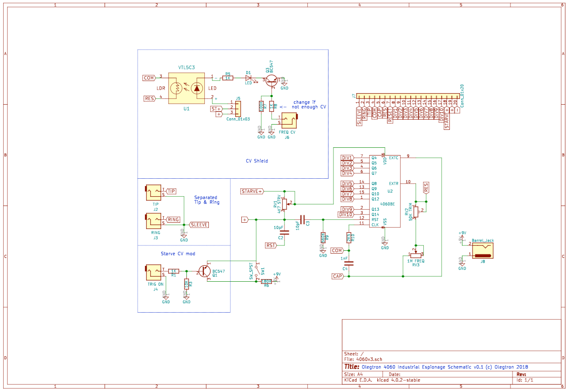Select resistor R1 1K
The height and width of the screenshot is (392, 569).
(174, 271)
